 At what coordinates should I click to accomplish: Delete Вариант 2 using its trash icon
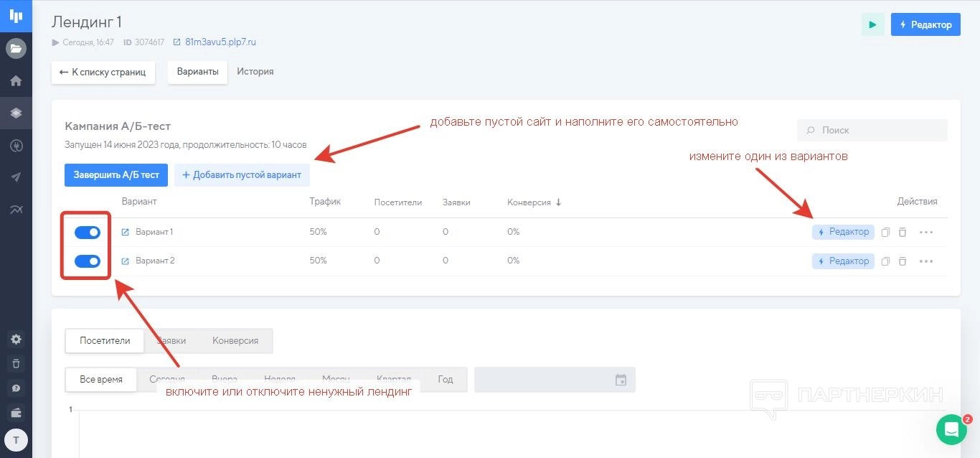tap(903, 261)
